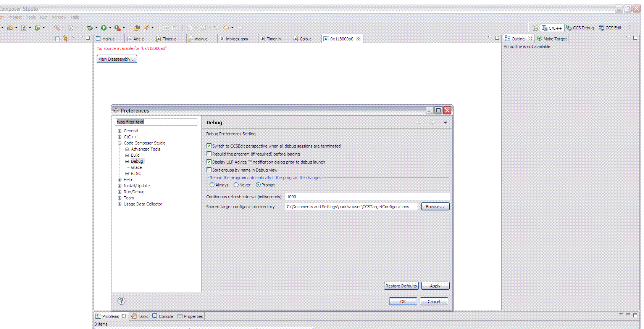The image size is (644, 329).
Task: Open the Properties tab
Action: (x=190, y=316)
